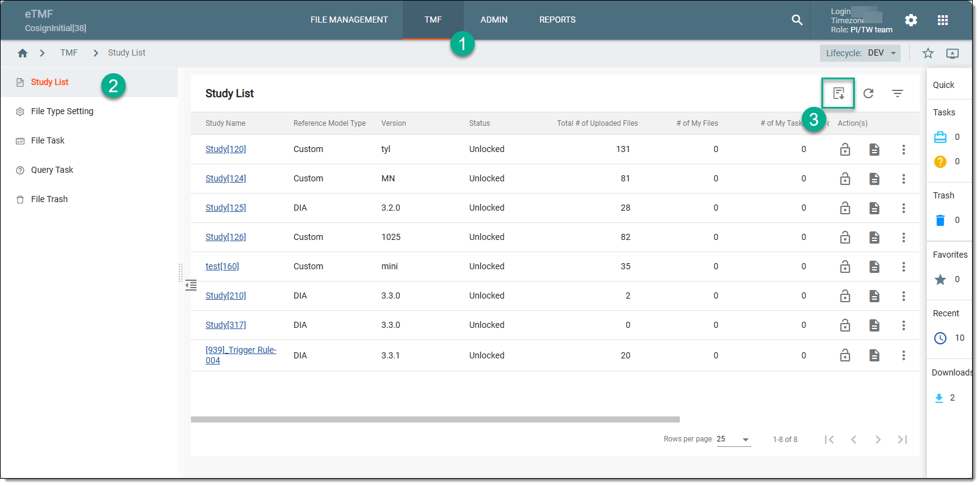Open document icon for Study[120]

[874, 150]
